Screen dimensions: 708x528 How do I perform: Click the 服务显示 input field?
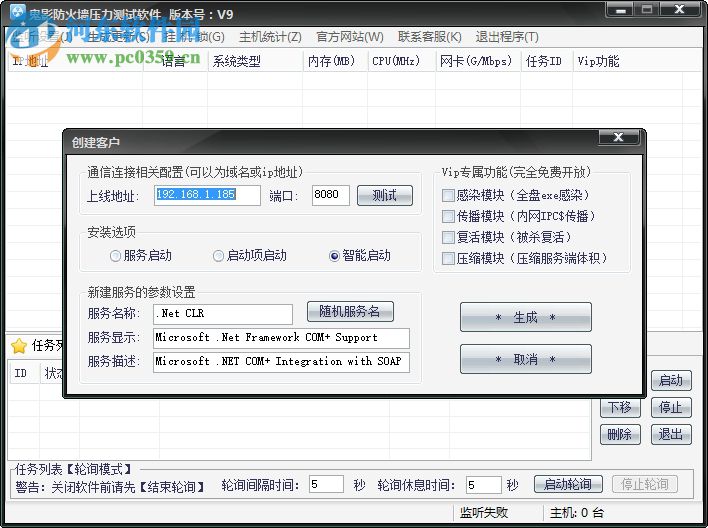pos(281,338)
